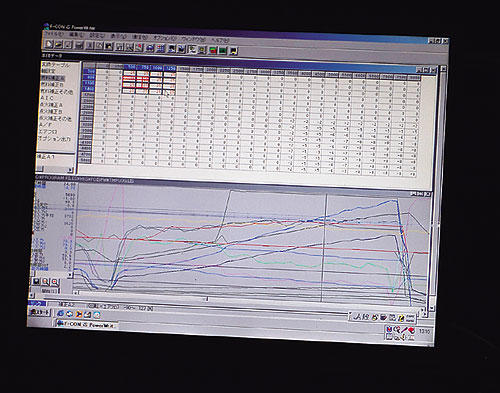Select A I C in the left list

(46, 98)
